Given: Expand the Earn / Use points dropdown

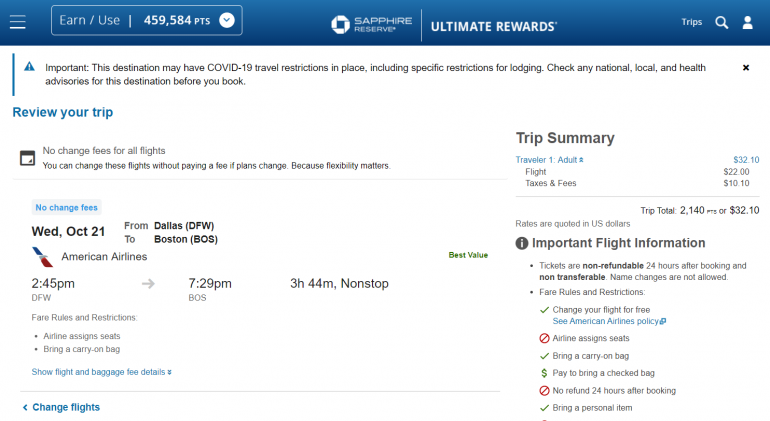Looking at the screenshot, I should [x=227, y=20].
